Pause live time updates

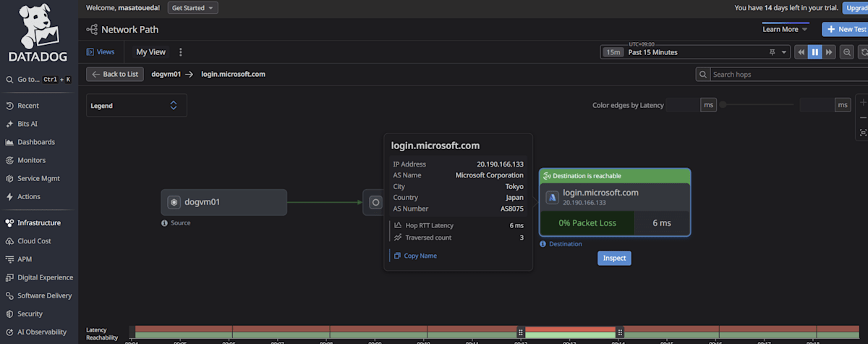point(815,52)
